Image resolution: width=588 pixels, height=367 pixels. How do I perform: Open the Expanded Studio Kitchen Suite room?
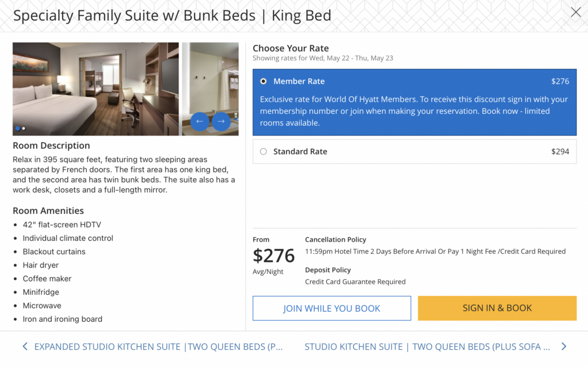point(158,346)
